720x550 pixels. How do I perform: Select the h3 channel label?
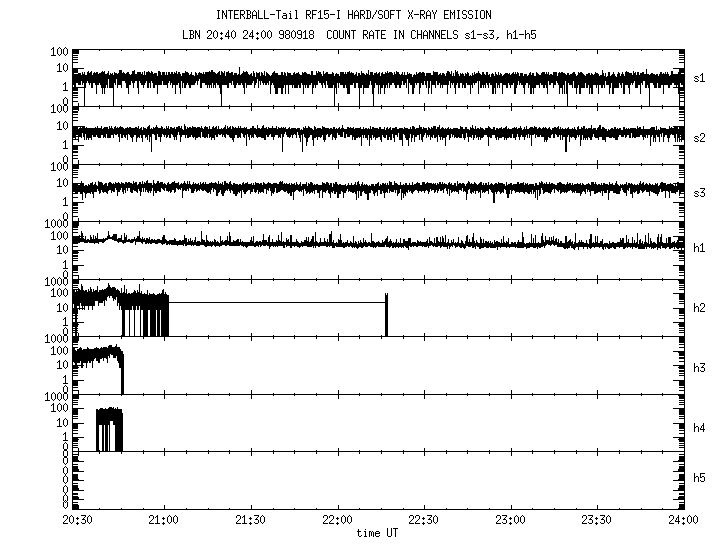700,365
